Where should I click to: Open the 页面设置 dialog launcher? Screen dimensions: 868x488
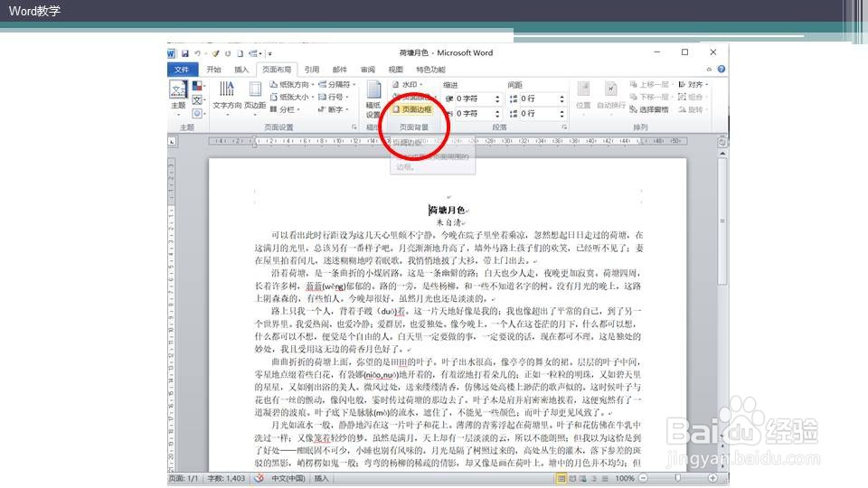coord(354,127)
